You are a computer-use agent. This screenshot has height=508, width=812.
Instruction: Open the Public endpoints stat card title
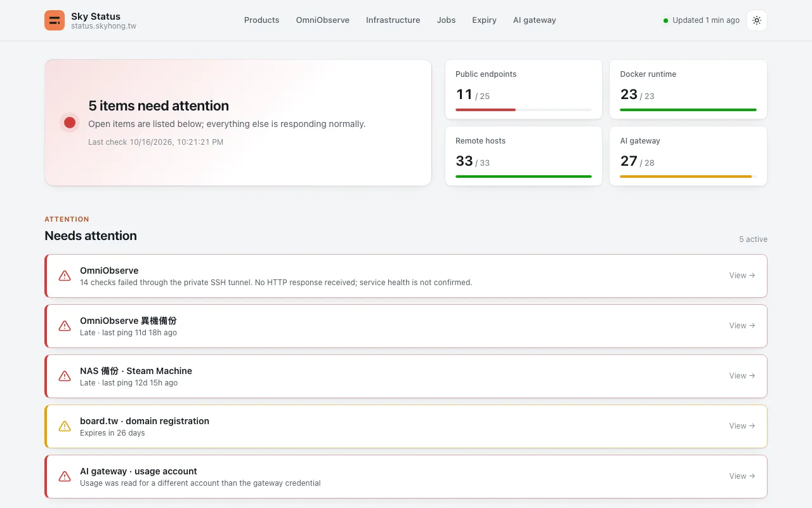(486, 74)
